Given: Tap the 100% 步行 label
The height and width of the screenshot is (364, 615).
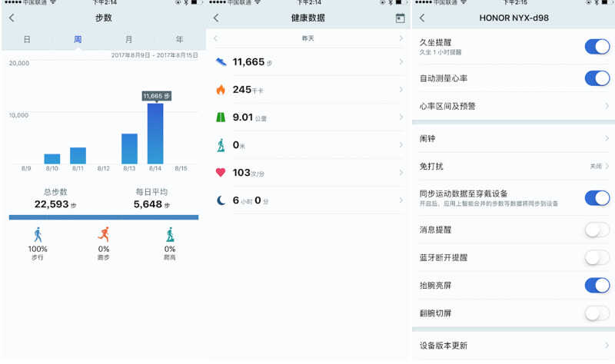Looking at the screenshot, I should (x=38, y=253).
